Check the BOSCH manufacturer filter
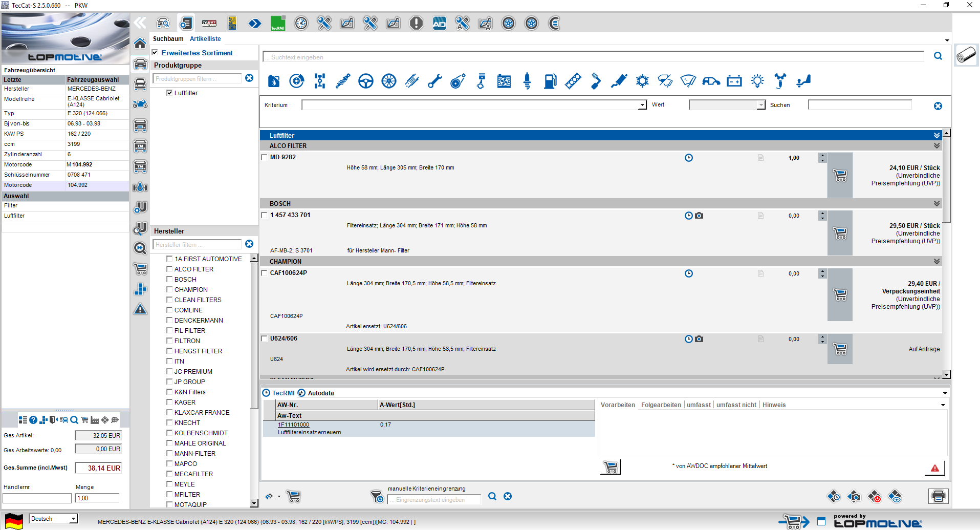This screenshot has height=530, width=980. [x=169, y=279]
